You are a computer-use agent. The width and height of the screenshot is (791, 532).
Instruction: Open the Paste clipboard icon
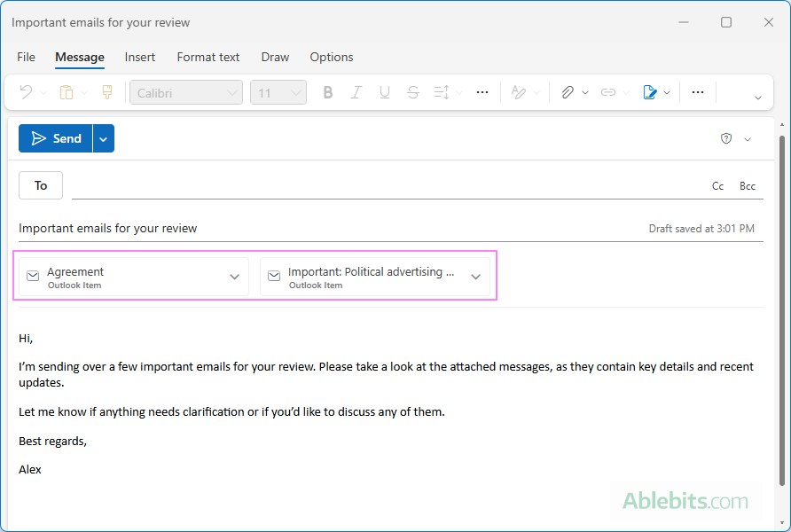click(67, 92)
